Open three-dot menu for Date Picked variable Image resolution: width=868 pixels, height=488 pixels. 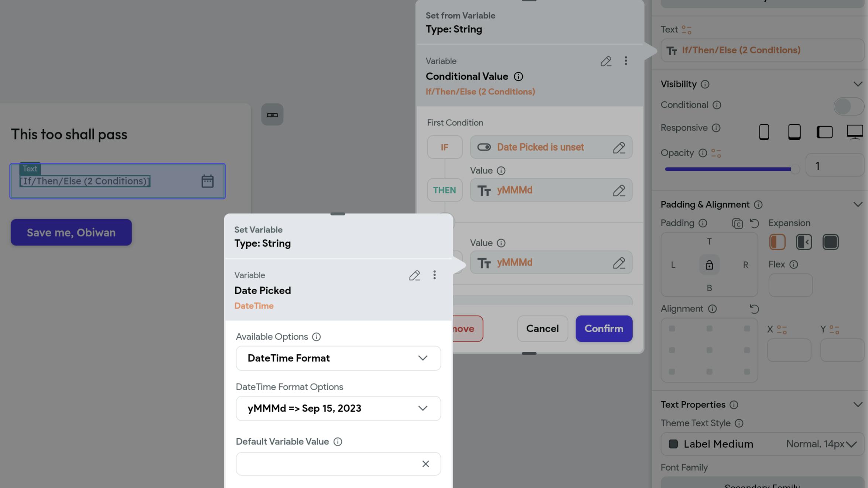434,275
